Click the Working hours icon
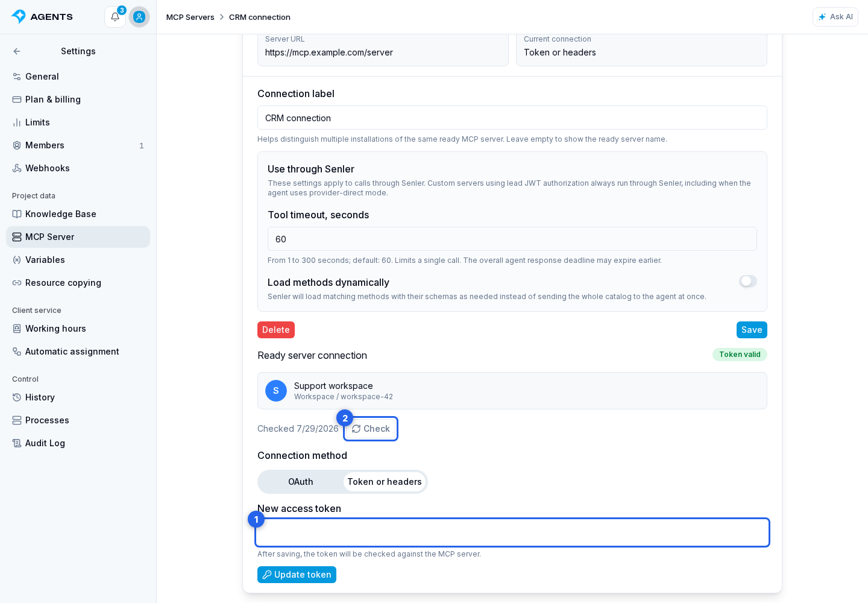868x603 pixels. point(17,329)
